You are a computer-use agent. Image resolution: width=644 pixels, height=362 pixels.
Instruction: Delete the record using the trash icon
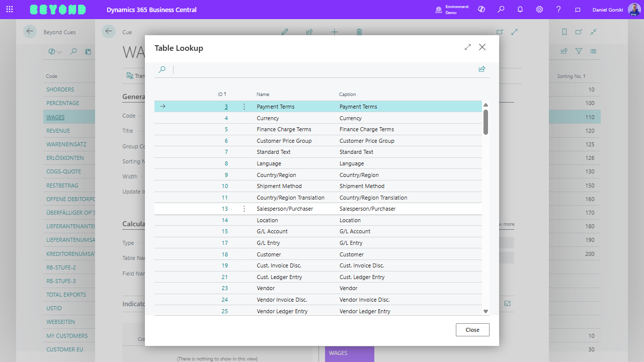tap(359, 32)
